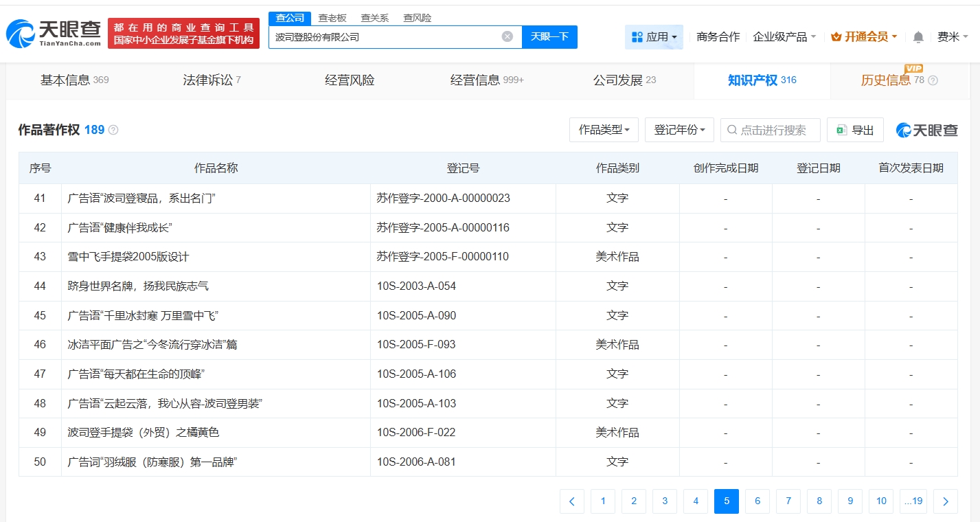
Task: Go to next page arrow
Action: click(x=946, y=501)
